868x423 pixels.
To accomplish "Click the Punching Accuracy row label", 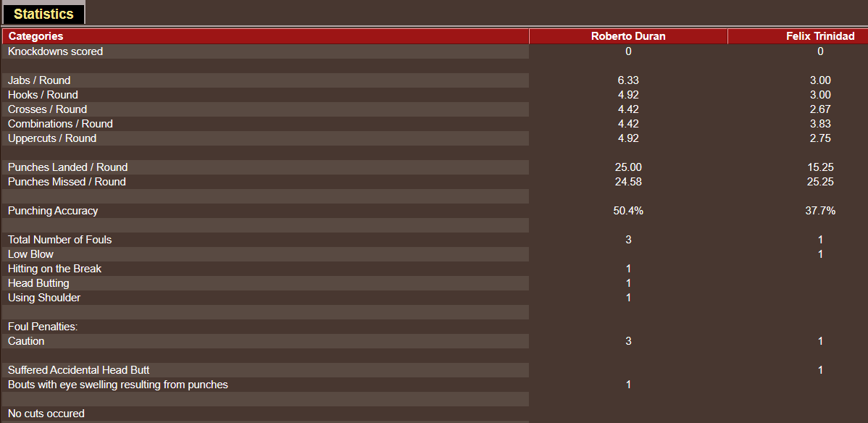I will [53, 210].
